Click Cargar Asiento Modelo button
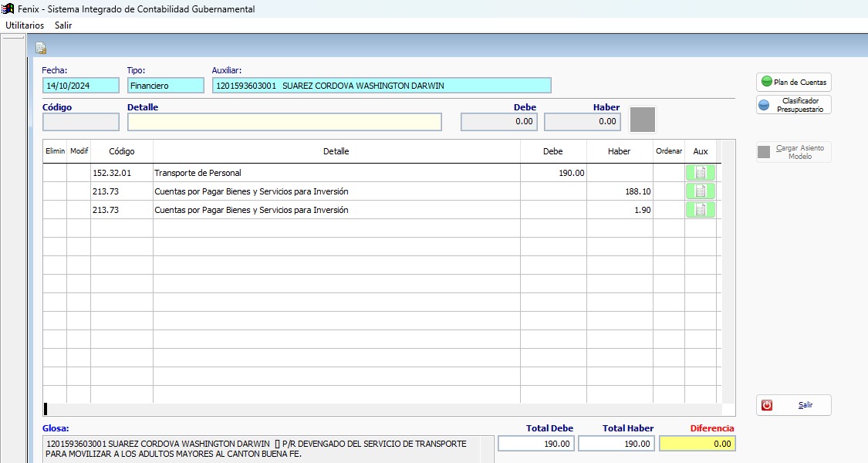This screenshot has height=463, width=868. point(793,152)
